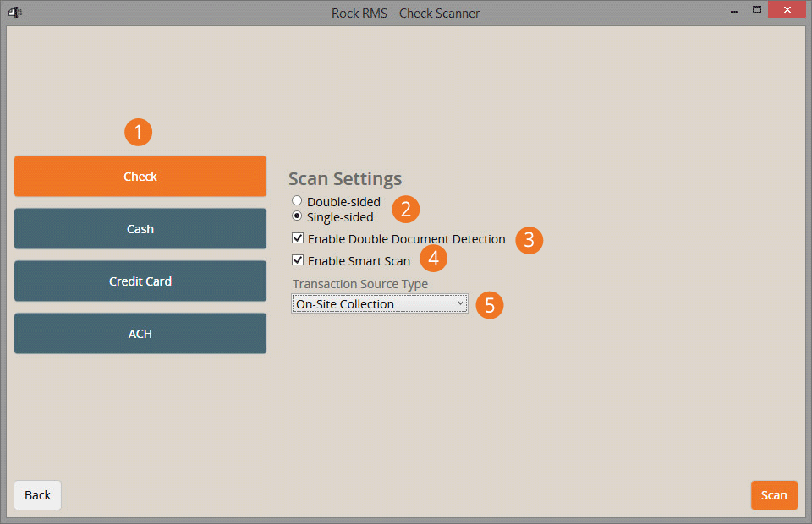This screenshot has height=524, width=812.
Task: Select the Single-sided radio option
Action: pos(297,216)
